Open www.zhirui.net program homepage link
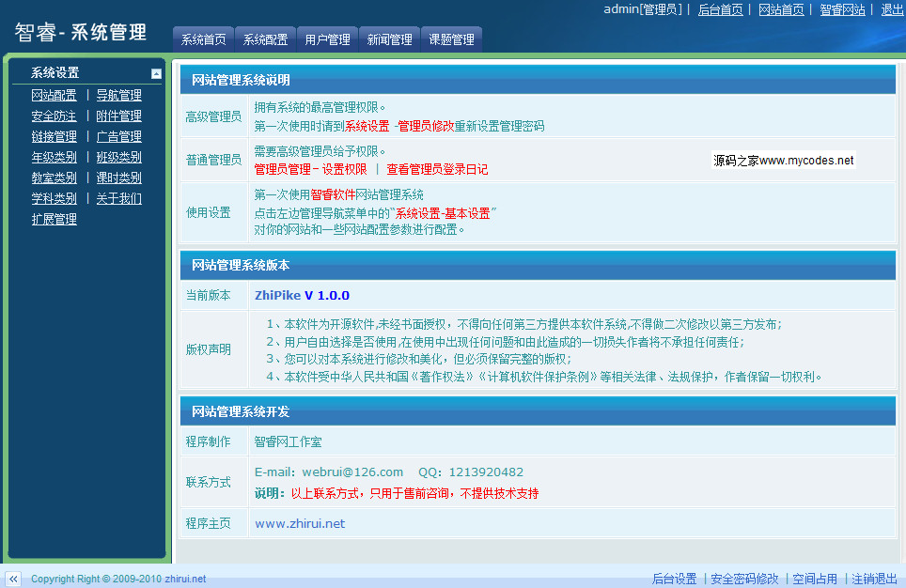 tap(300, 523)
